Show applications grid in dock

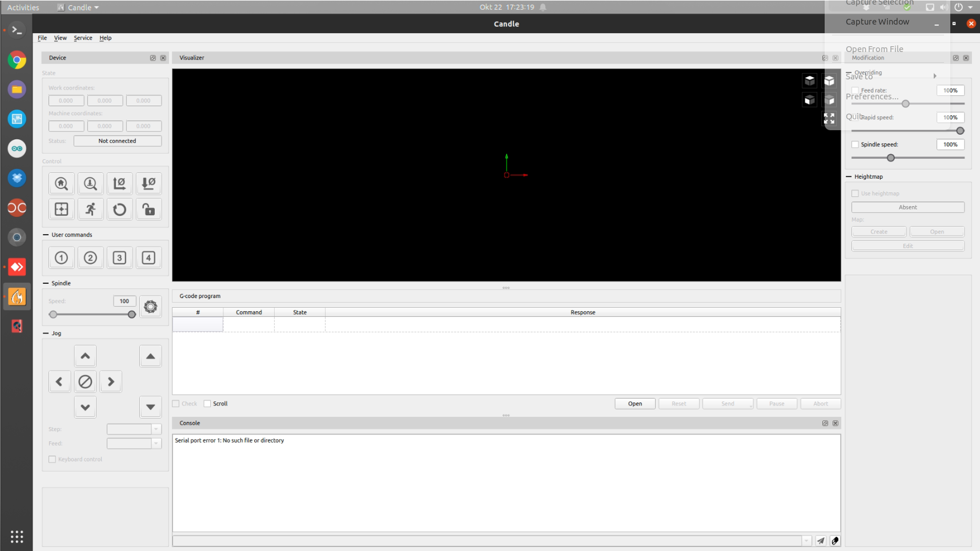click(17, 536)
